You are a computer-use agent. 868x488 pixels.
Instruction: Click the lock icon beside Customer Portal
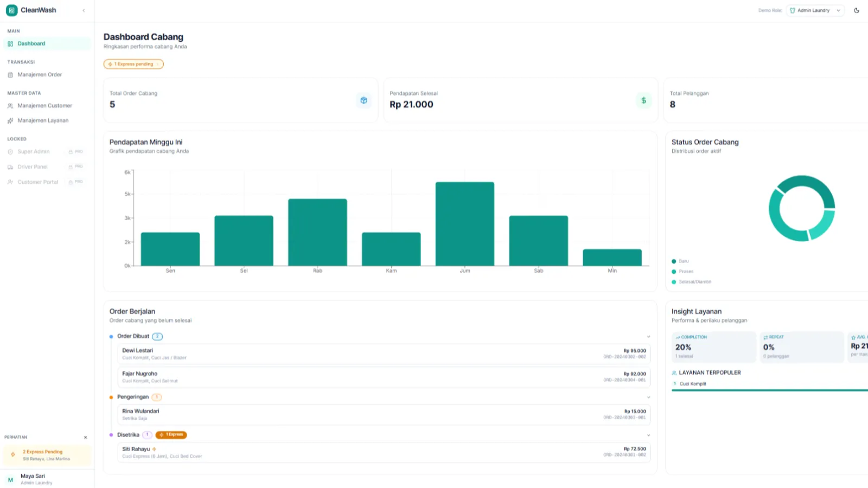point(71,182)
